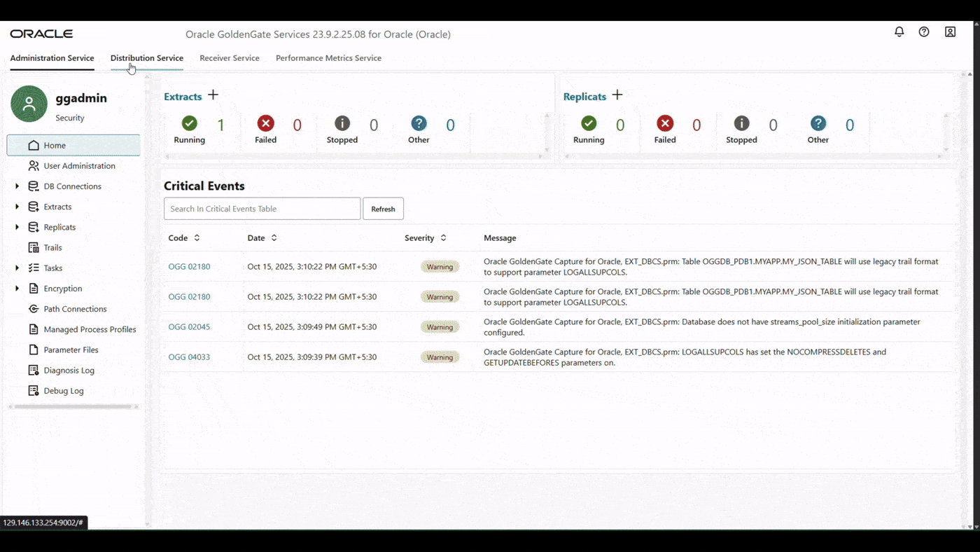980x552 pixels.
Task: Click the Extracts Other question icon
Action: pos(419,123)
